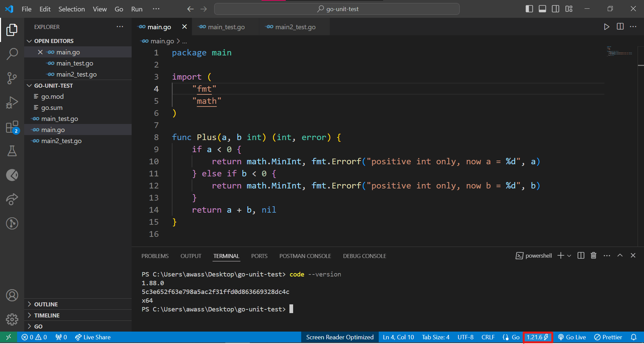Toggle the primary side bar
This screenshot has height=344, width=644.
coord(529,9)
